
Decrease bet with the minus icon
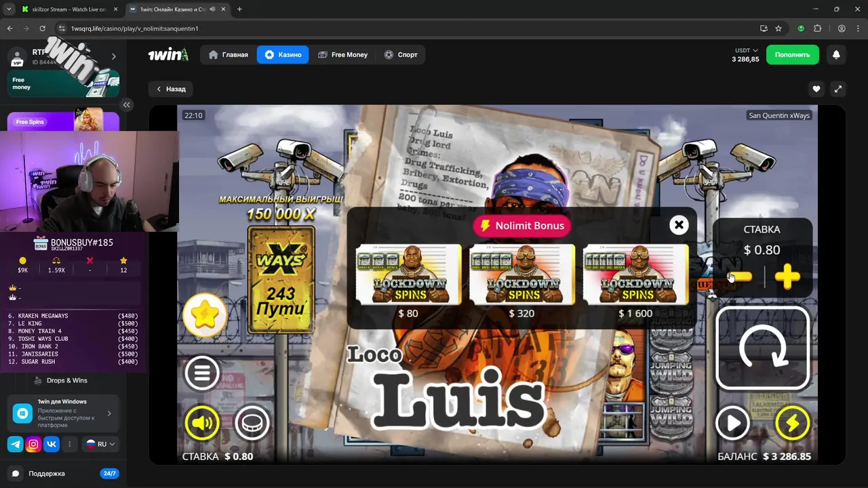740,277
